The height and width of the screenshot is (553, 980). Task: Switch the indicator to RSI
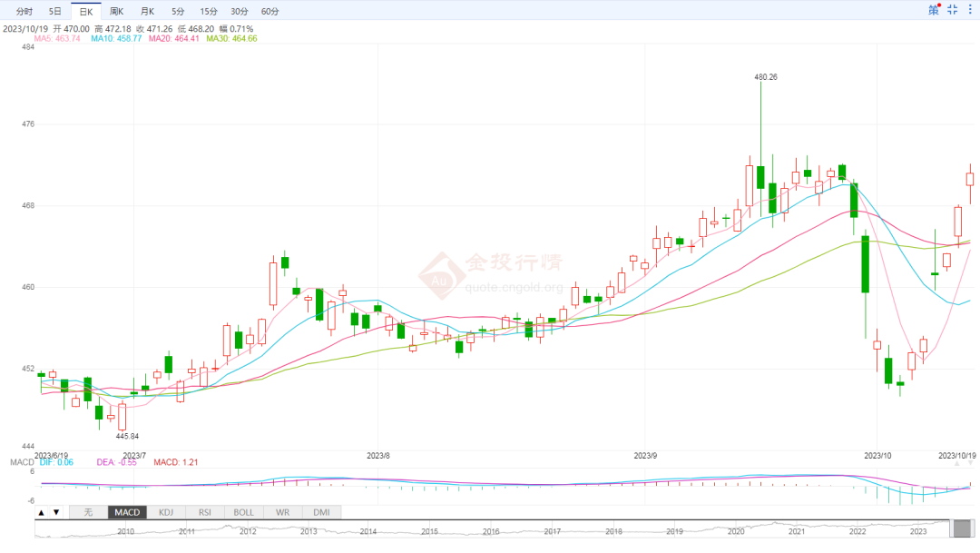pyautogui.click(x=204, y=512)
